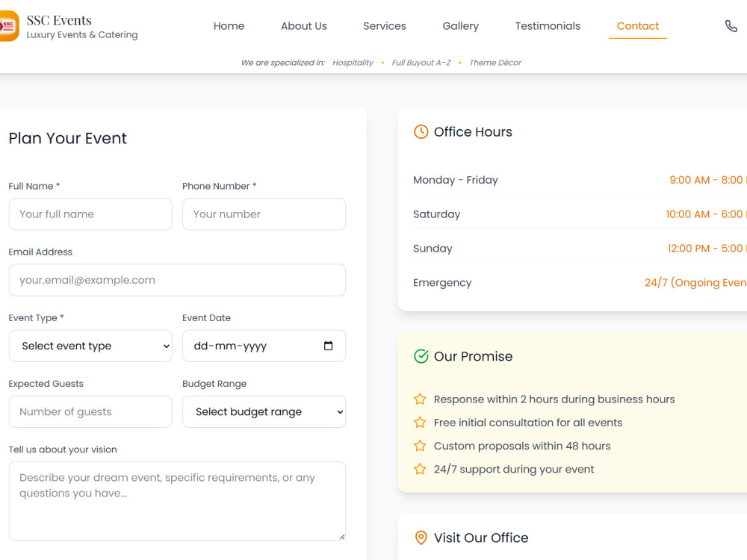This screenshot has height=560, width=747.
Task: Click the 'Custom proposals within 48 hours' text
Action: click(522, 446)
